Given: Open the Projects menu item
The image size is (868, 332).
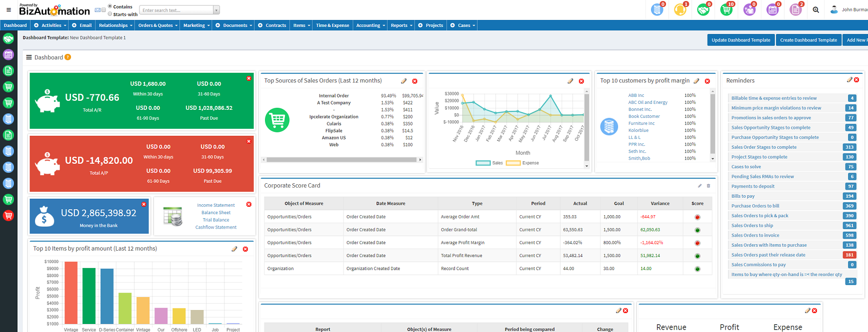Looking at the screenshot, I should click(433, 25).
